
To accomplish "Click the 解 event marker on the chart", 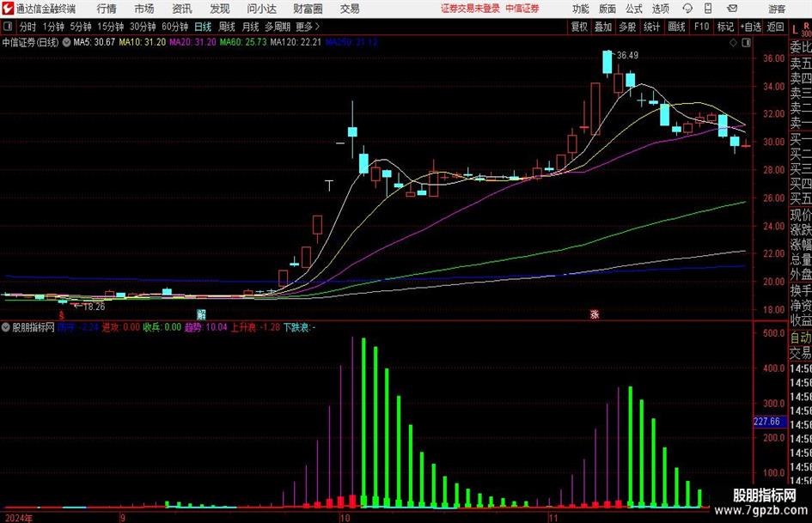I will click(201, 314).
